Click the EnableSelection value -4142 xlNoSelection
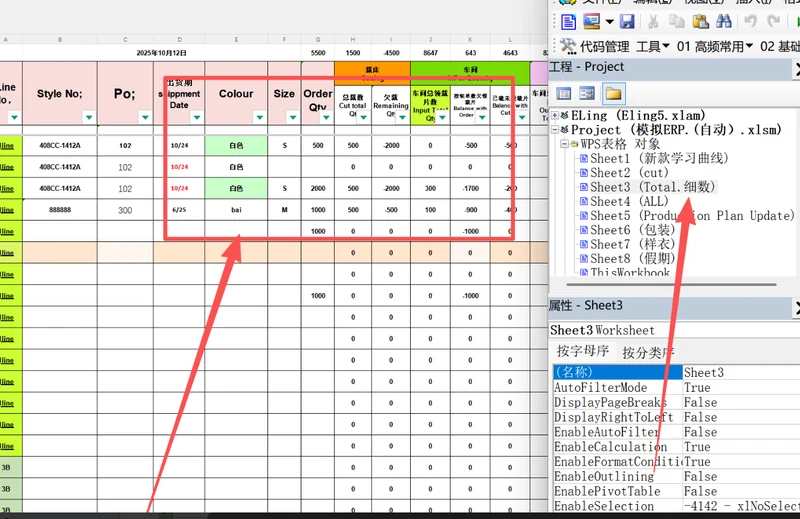 point(741,506)
